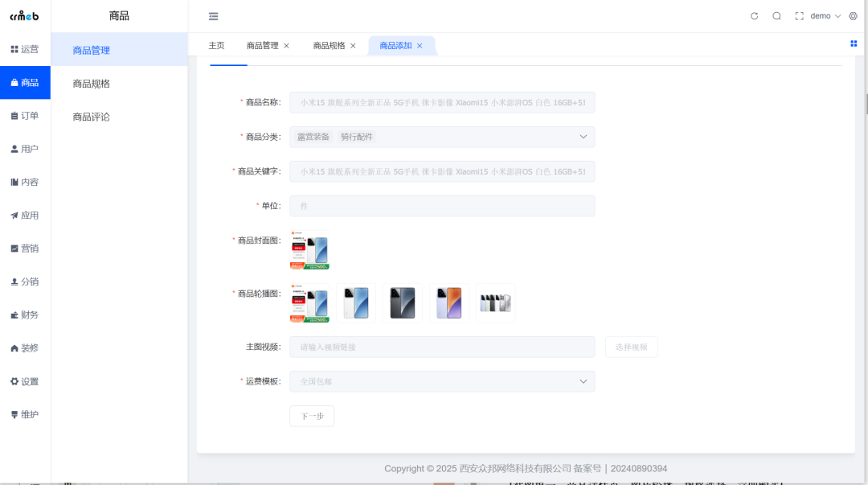Open search via the magnifier icon

776,16
